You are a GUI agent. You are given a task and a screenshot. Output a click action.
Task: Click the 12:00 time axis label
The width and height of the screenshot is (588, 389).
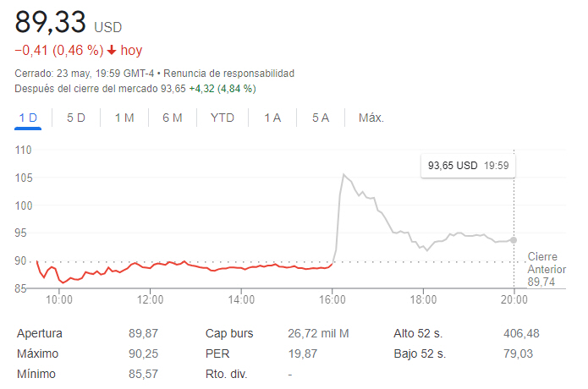[150, 299]
